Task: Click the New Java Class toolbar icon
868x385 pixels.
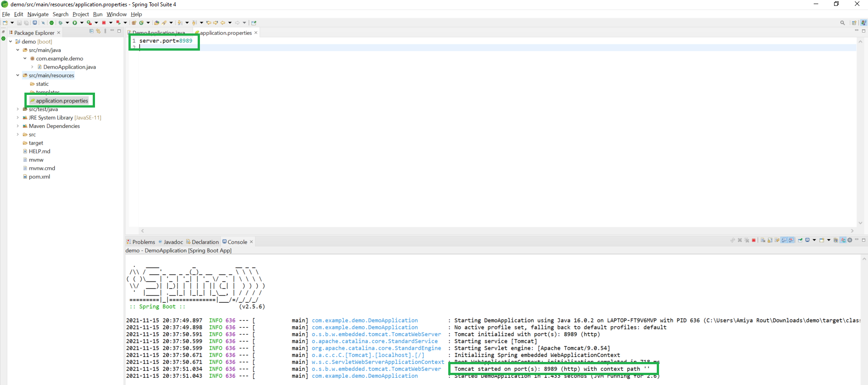Action: point(142,23)
